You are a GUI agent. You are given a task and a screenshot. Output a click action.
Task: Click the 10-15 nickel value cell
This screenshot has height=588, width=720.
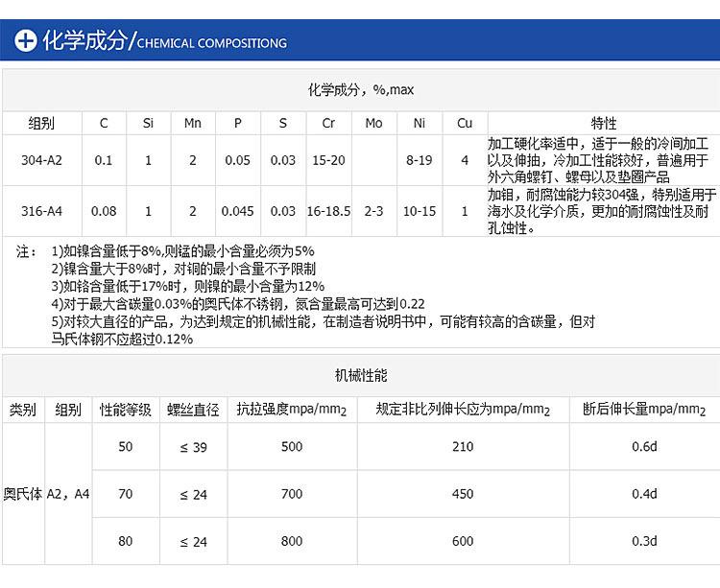[420, 211]
